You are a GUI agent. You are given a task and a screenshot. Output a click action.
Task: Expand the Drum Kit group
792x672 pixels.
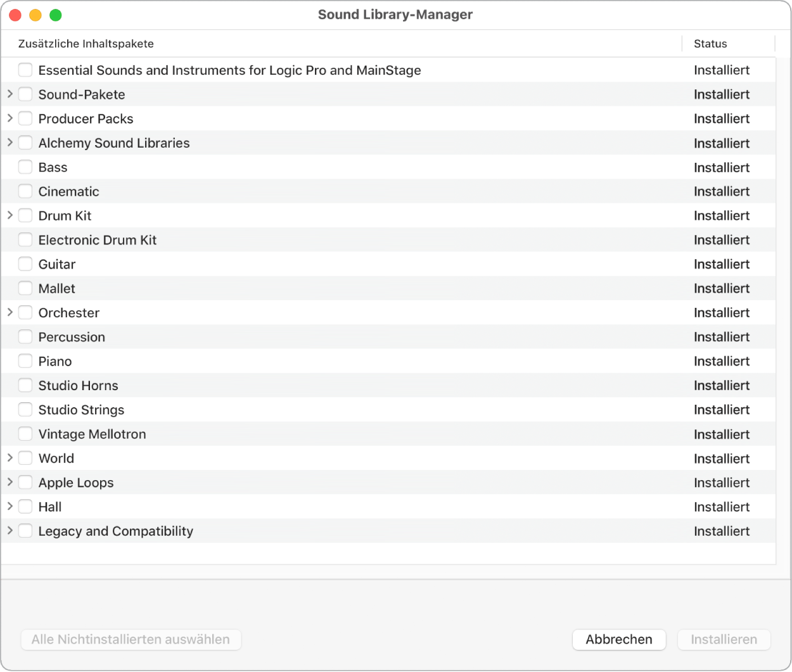pos(10,215)
